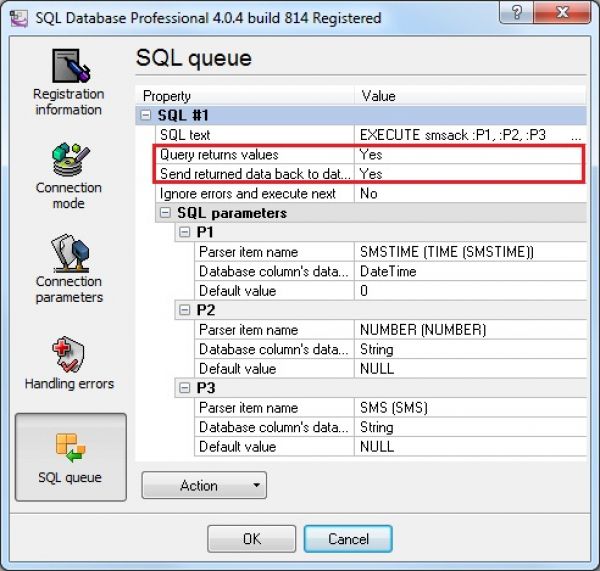Select P2 Database column's data label
Image resolution: width=600 pixels, height=571 pixels.
tap(274, 349)
